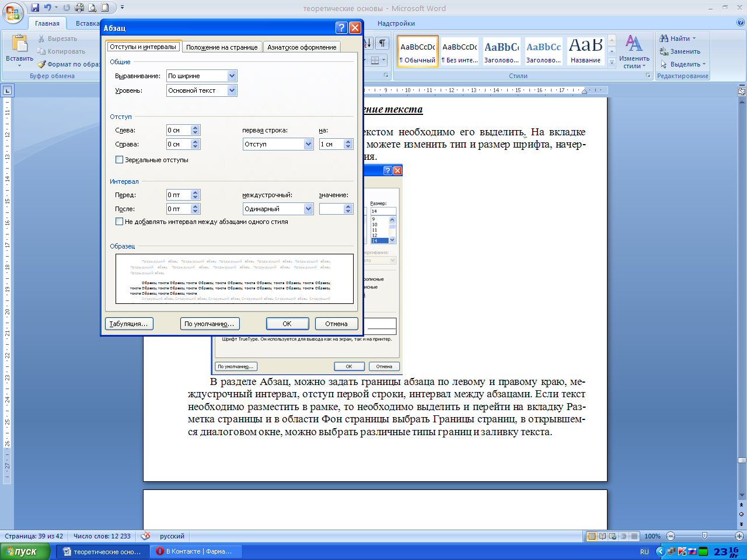The image size is (747, 560).
Task: Check 'Не добавлять интервал между абзацами' box
Action: [120, 222]
